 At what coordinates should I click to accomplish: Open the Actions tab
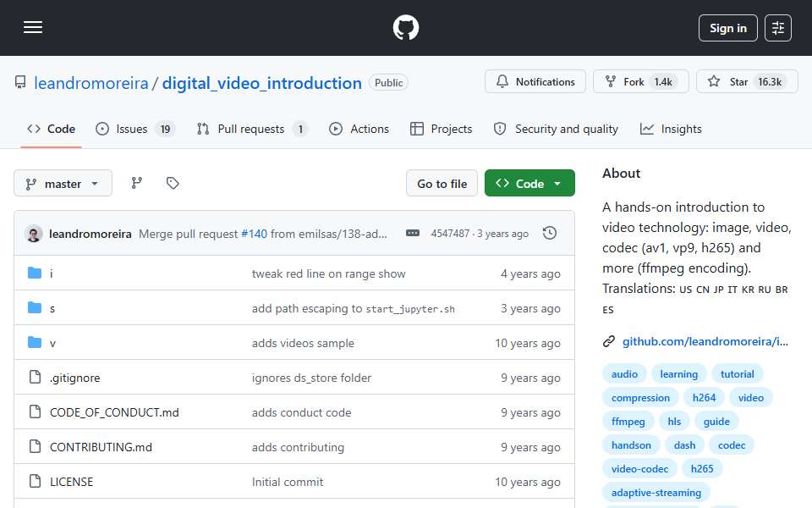click(x=359, y=129)
